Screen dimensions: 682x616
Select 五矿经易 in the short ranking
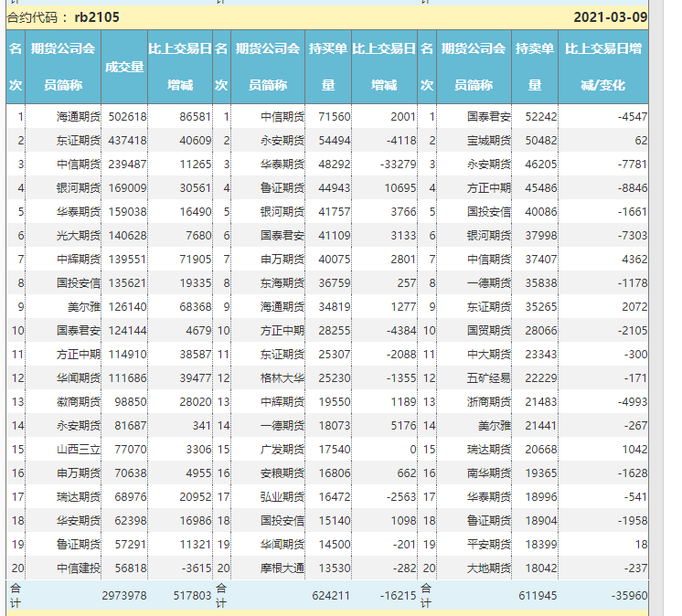point(489,378)
